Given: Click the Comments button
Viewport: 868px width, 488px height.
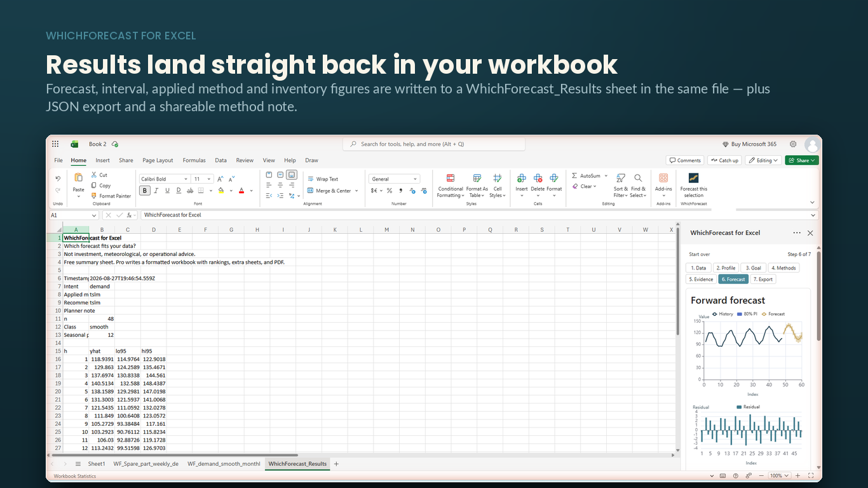Looking at the screenshot, I should point(685,161).
